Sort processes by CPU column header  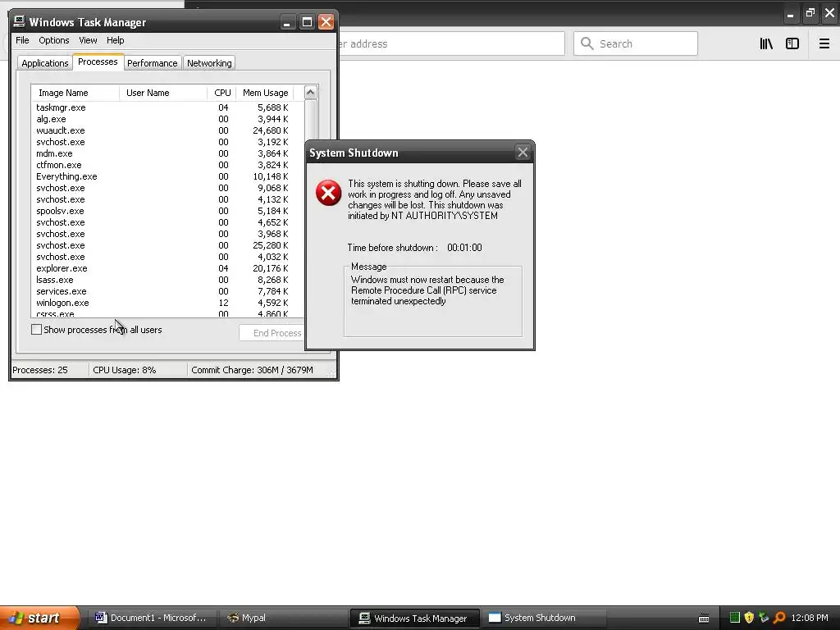pos(221,93)
